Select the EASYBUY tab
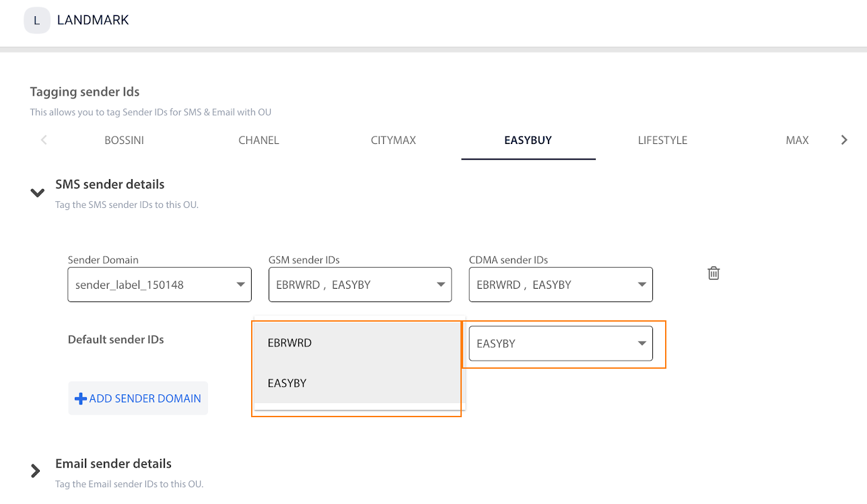 pyautogui.click(x=528, y=141)
